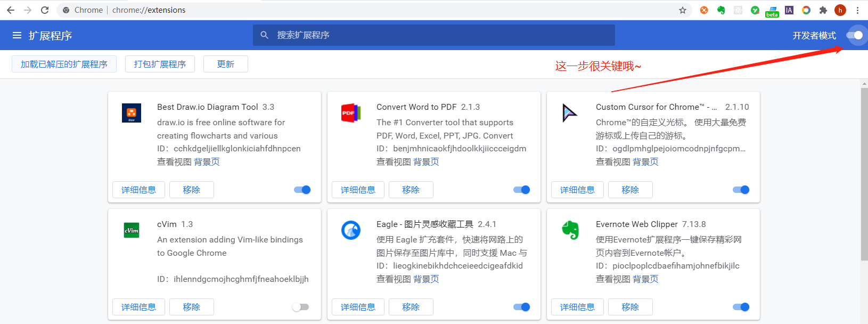Remove (移除) the Eagle extension
The width and height of the screenshot is (868, 324).
pyautogui.click(x=411, y=307)
